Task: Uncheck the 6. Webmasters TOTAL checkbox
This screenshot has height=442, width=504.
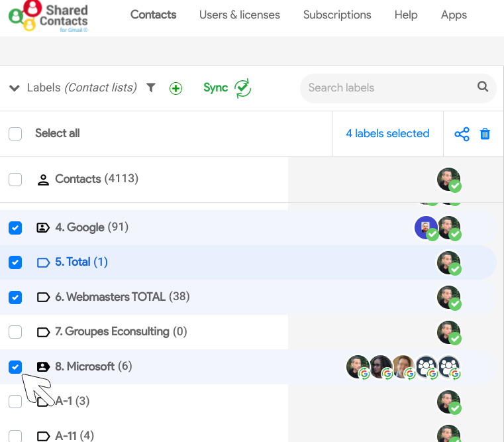Action: 15,298
